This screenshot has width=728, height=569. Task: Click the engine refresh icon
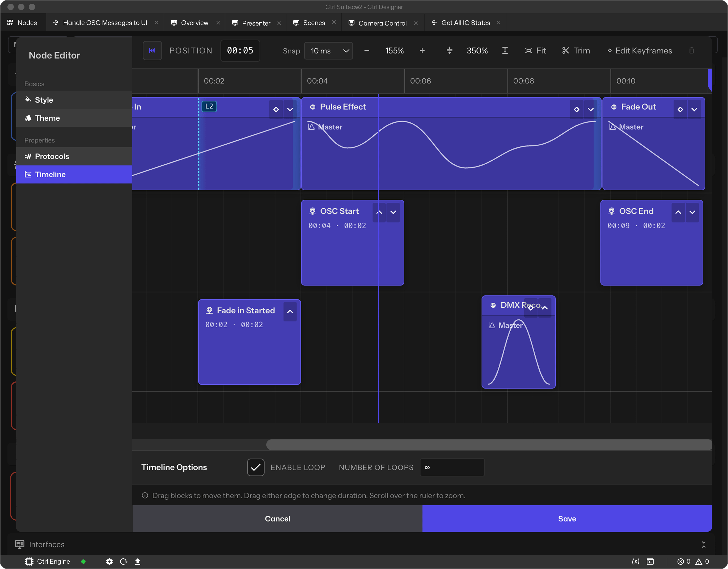[x=124, y=562]
